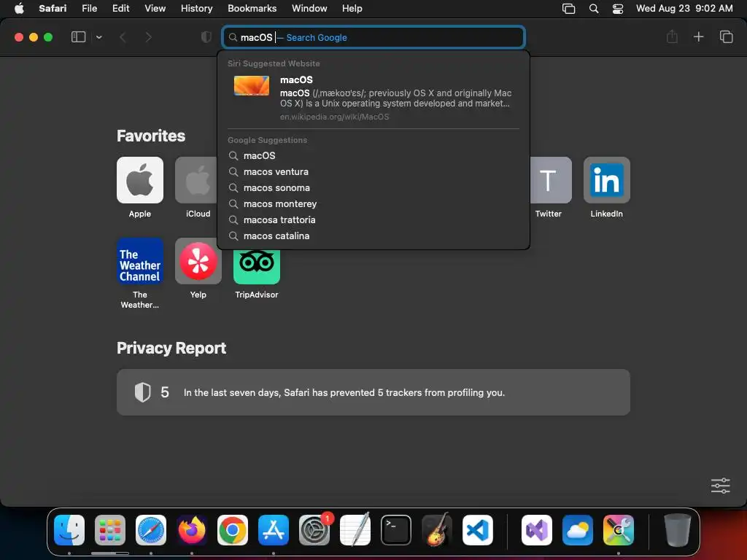
Task: Select the 'macos catalina' suggestion
Action: tap(373, 236)
